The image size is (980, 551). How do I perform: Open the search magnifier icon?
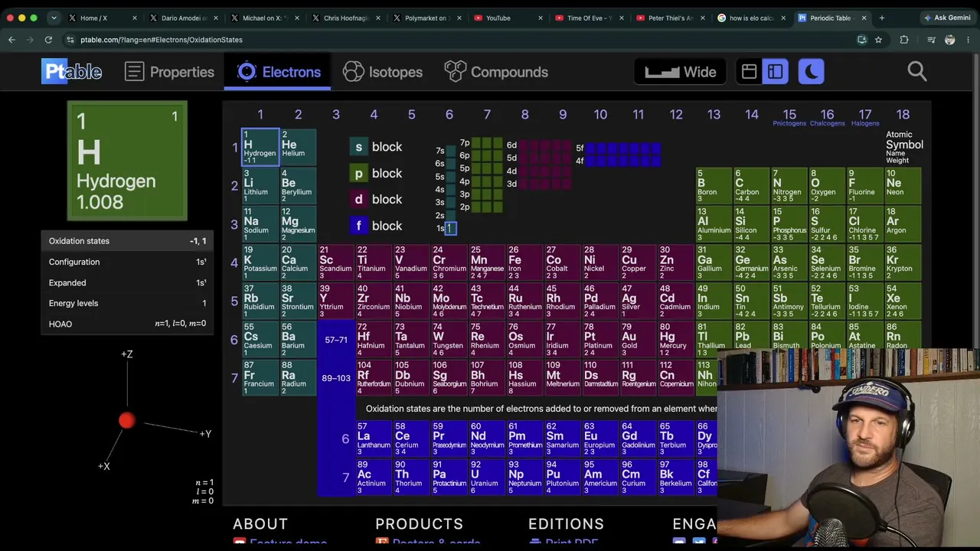(x=917, y=72)
